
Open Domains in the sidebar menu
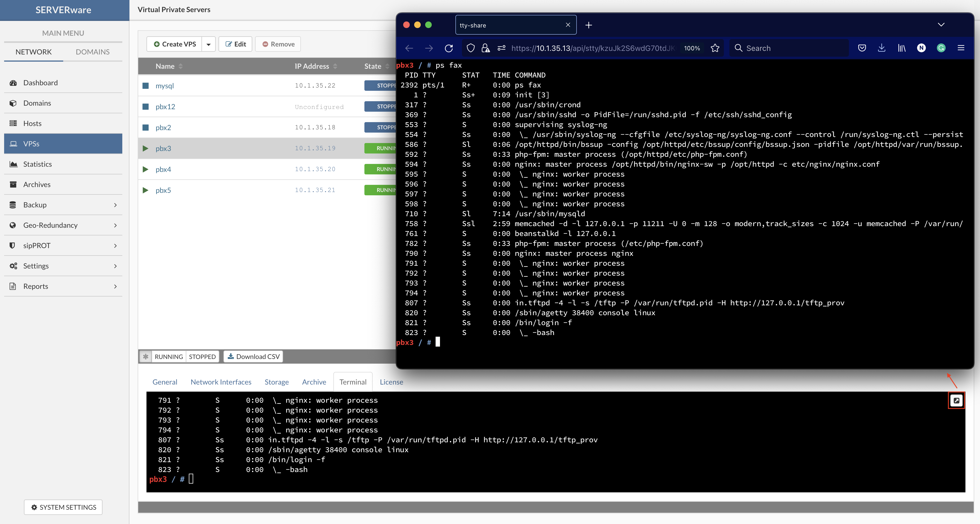[63, 103]
